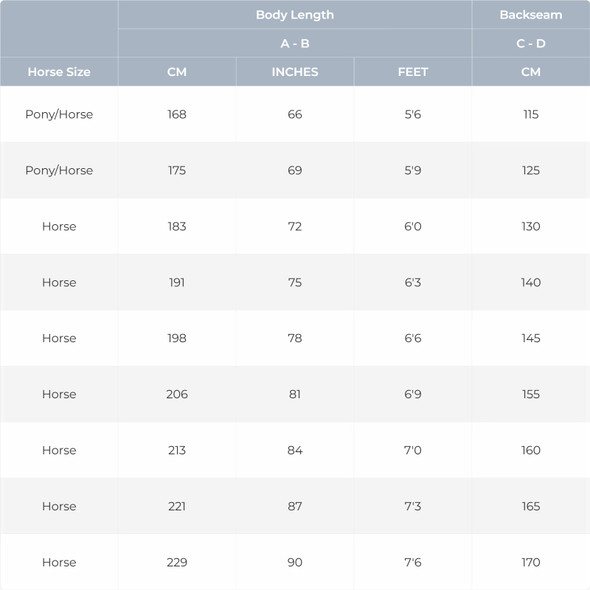Click the backseam value 140

(531, 282)
